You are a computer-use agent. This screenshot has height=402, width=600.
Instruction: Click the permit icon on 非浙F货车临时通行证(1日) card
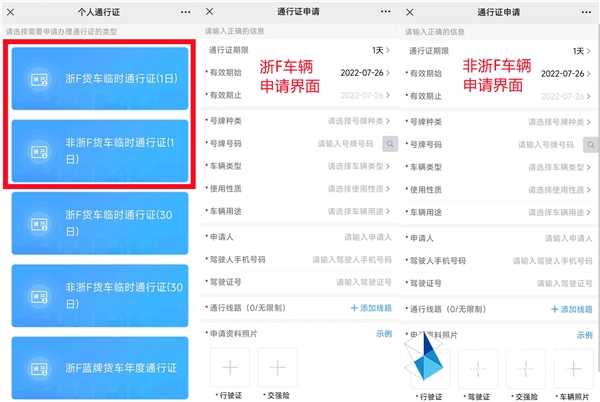[39, 151]
